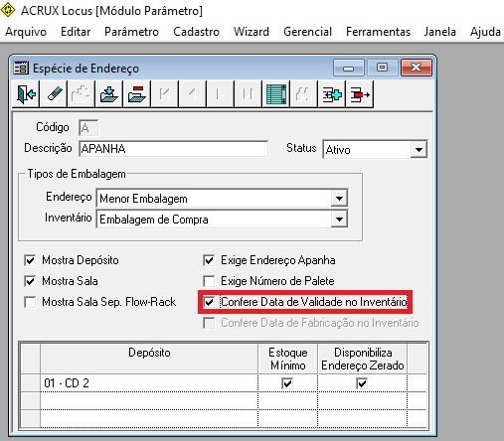Select the 01 - CD 2 depósito cell
The width and height of the screenshot is (504, 441).
pyautogui.click(x=149, y=383)
